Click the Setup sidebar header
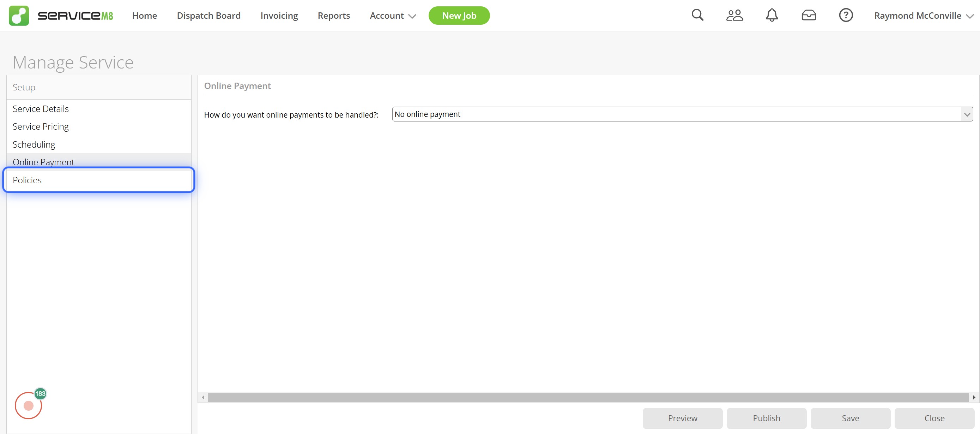The image size is (980, 434). 99,87
